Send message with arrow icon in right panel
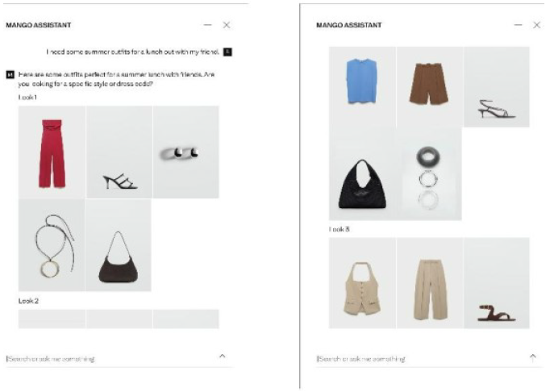This screenshot has height=392, width=550. [x=533, y=357]
